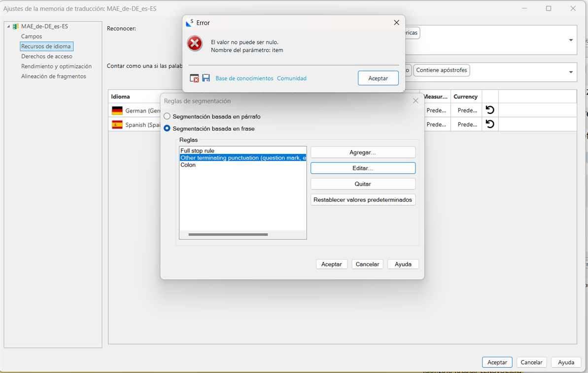Click the MAE_de-DE_es-ES memory icon in tree
Screen dimensions: 588x373
pos(15,26)
